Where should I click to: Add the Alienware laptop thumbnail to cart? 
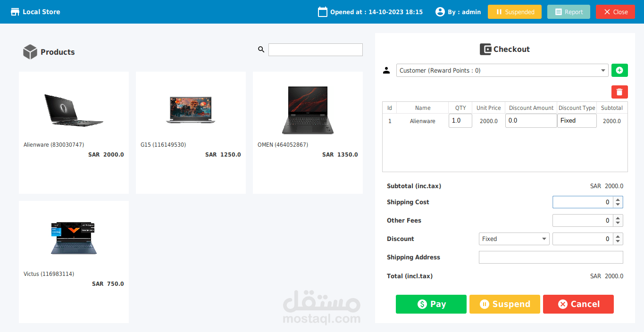(74, 109)
